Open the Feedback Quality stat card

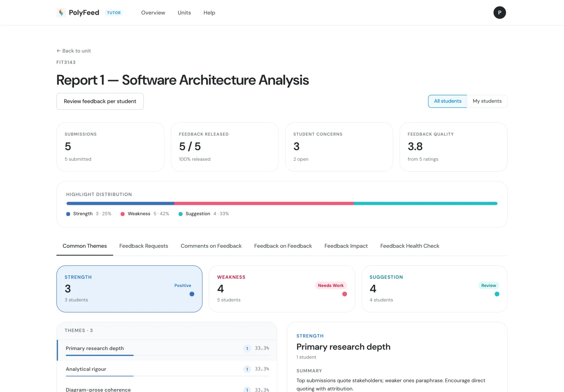(453, 147)
